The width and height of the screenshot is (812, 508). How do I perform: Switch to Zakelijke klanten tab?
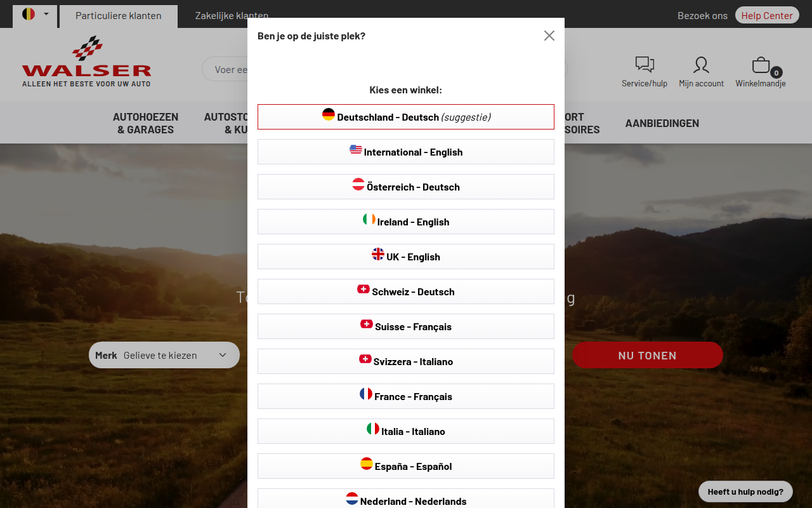(232, 16)
